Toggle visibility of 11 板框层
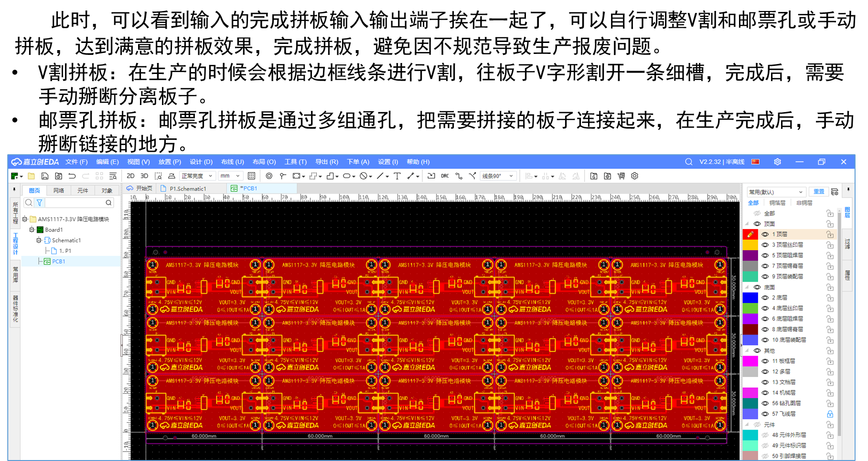868x461 pixels. coord(765,361)
